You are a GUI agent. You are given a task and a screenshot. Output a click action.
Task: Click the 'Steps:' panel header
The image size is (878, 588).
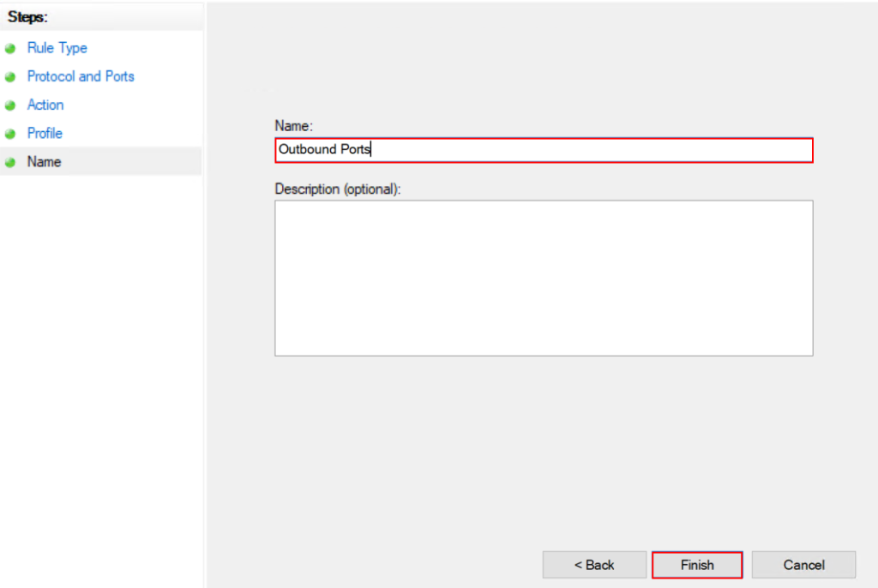tap(27, 17)
